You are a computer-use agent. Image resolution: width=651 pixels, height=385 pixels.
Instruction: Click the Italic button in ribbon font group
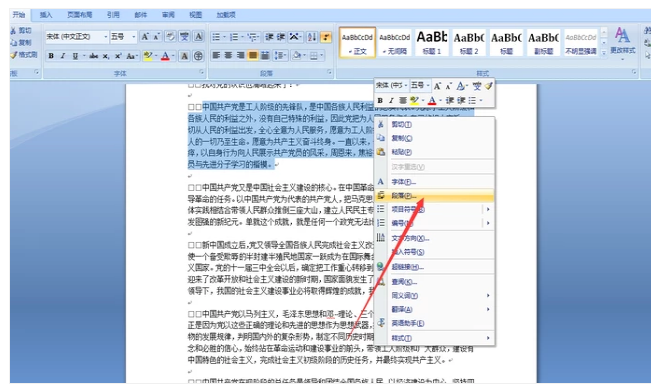[63, 56]
